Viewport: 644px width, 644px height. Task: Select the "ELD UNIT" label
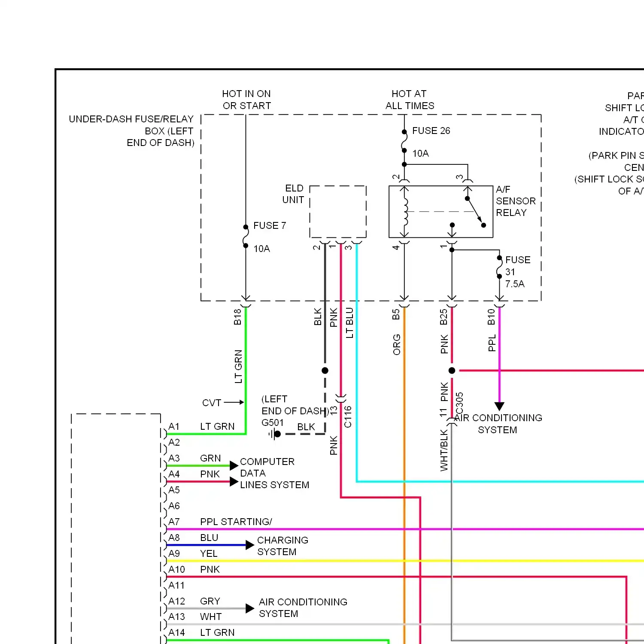(293, 194)
